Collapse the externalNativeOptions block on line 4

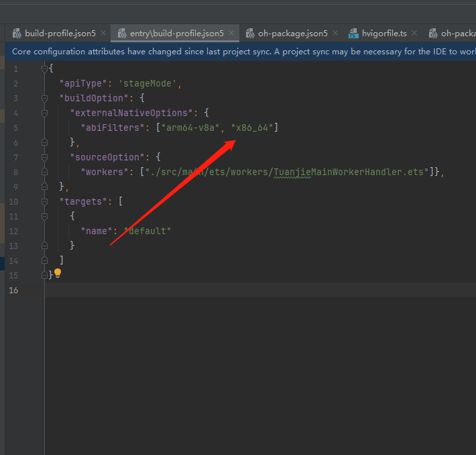click(x=45, y=113)
